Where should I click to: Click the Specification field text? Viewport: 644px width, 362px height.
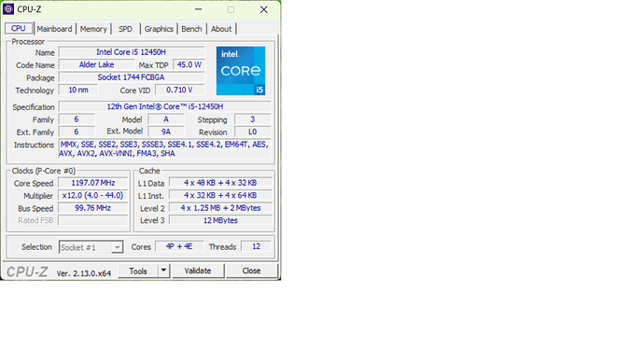[164, 106]
